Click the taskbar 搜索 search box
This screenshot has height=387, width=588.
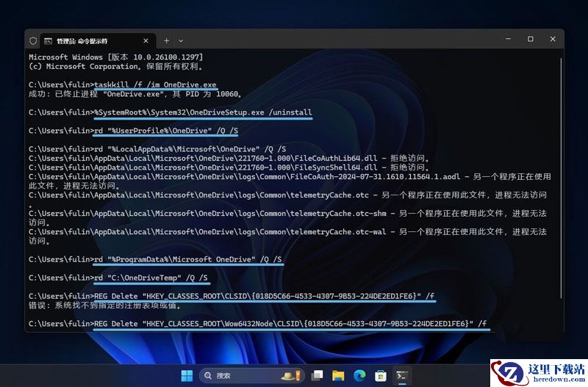point(252,375)
